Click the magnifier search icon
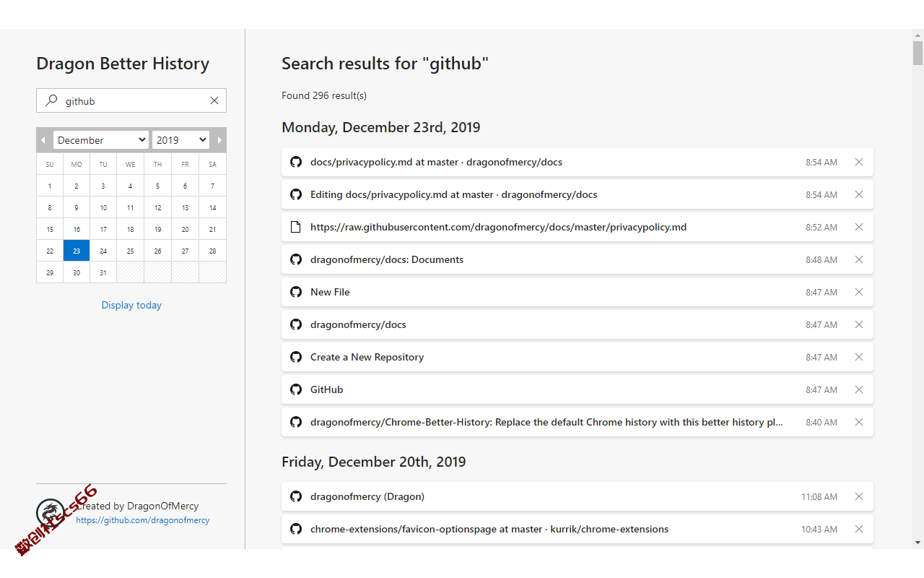The width and height of the screenshot is (924, 578). pos(51,100)
